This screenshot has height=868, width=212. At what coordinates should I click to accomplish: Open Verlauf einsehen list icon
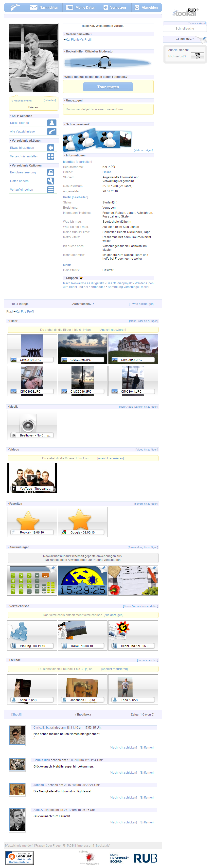[51, 190]
